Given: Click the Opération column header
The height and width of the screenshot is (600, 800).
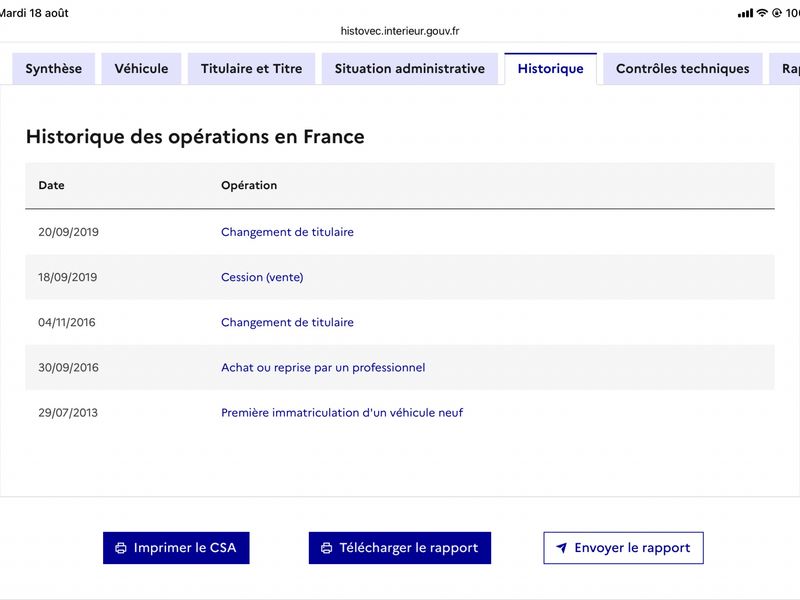Looking at the screenshot, I should click(x=249, y=185).
